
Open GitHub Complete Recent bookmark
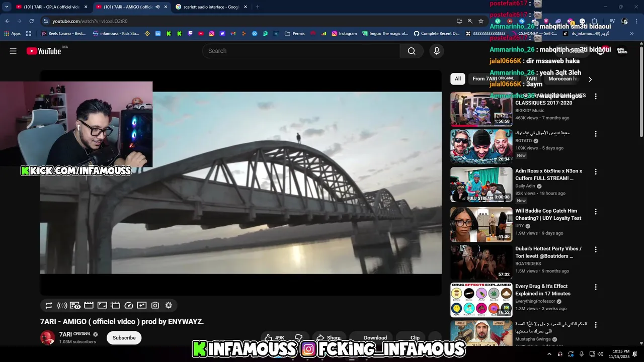(x=436, y=34)
